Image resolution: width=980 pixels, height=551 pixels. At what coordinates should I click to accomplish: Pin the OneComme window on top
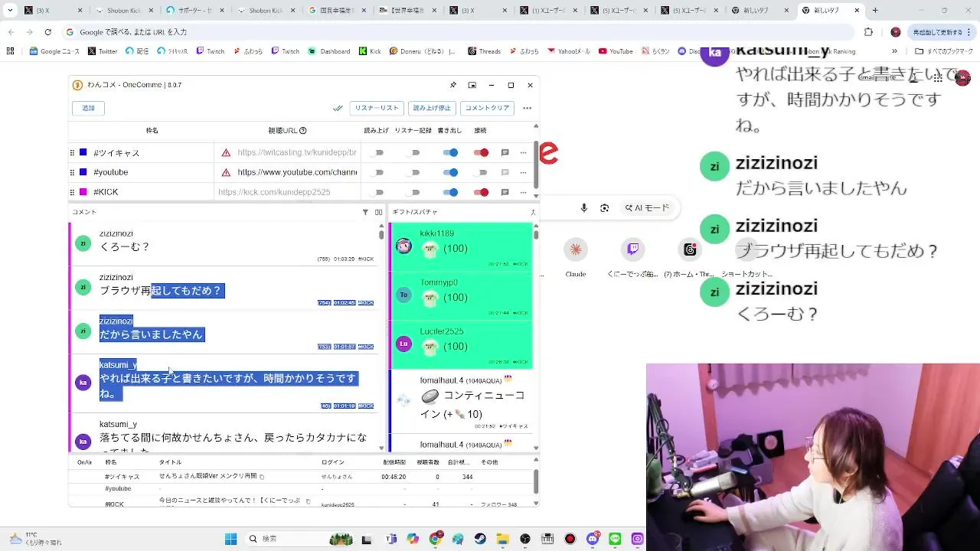(x=453, y=85)
